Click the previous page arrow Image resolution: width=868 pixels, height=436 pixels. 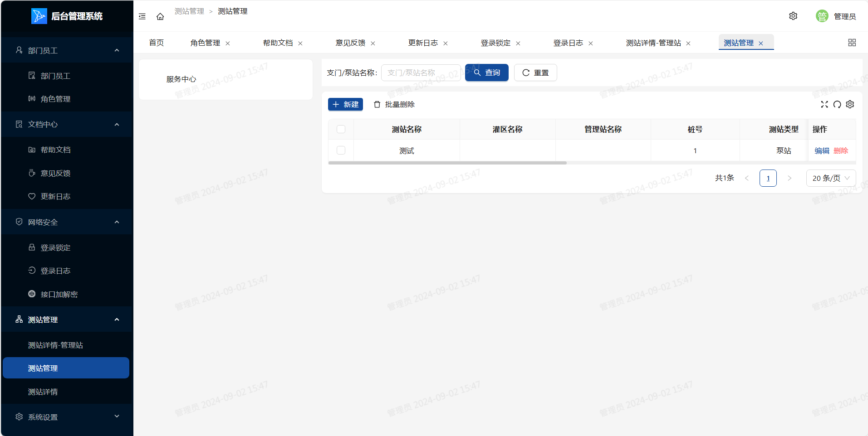tap(747, 178)
